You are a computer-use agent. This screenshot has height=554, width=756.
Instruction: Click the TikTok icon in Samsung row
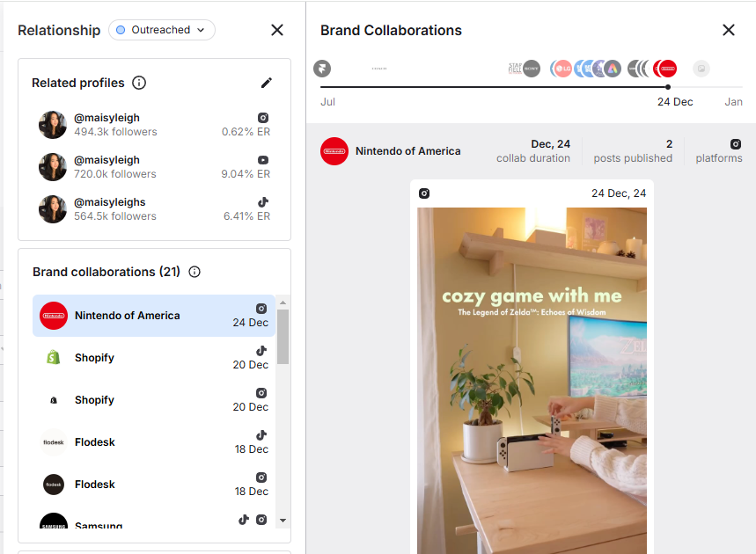pyautogui.click(x=244, y=520)
